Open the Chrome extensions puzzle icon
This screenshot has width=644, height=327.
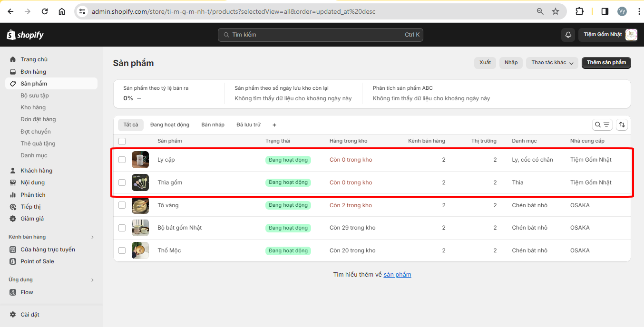click(579, 11)
